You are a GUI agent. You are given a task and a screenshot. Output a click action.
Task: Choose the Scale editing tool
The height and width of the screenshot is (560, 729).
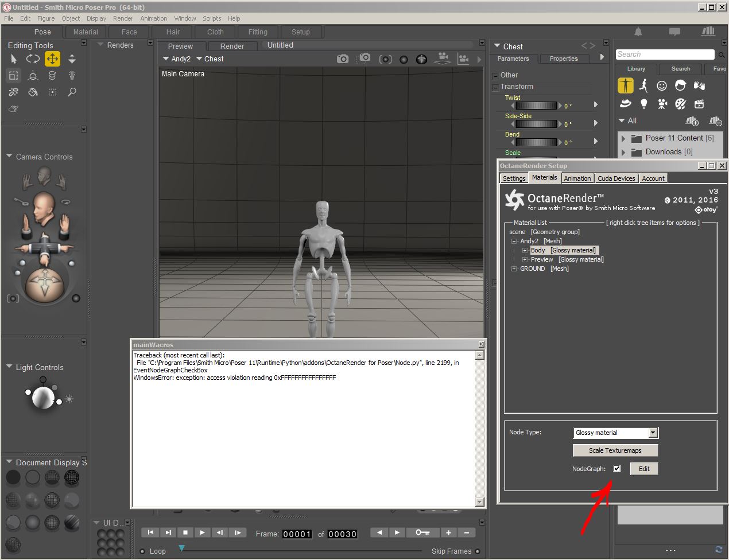(x=13, y=75)
